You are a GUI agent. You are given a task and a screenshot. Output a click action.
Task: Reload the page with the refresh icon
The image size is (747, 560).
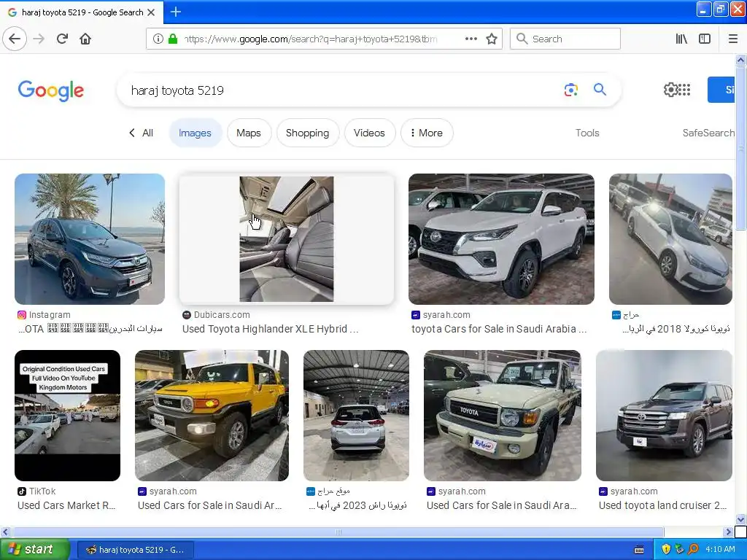click(x=62, y=39)
